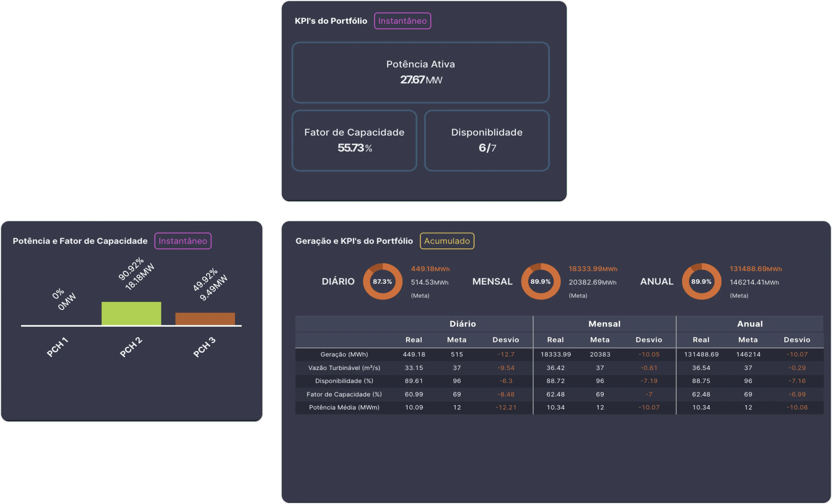Image resolution: width=832 pixels, height=504 pixels.
Task: Click the -12.7 daily deviation cell
Action: (506, 354)
